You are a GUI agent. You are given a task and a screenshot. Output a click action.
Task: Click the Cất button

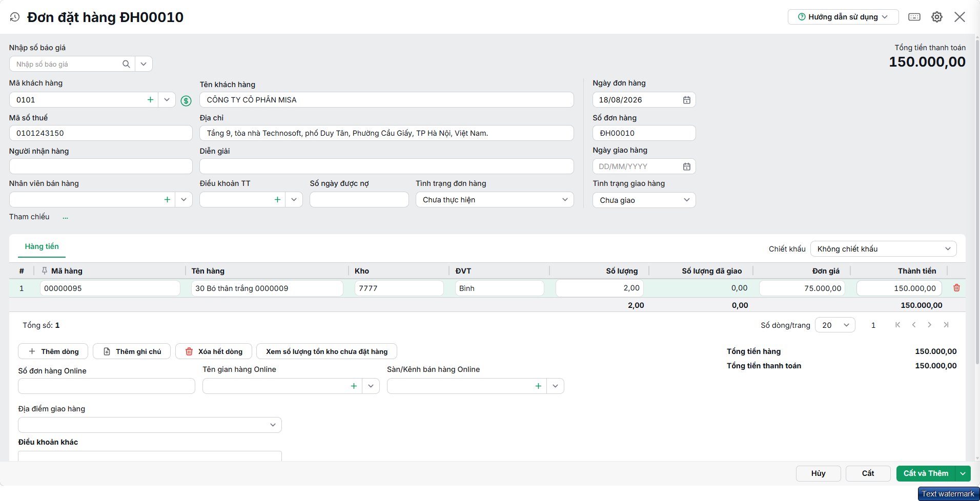[x=868, y=474]
